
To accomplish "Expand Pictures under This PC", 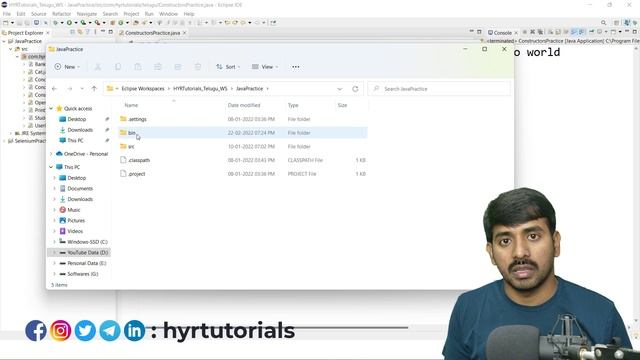I will [x=55, y=220].
